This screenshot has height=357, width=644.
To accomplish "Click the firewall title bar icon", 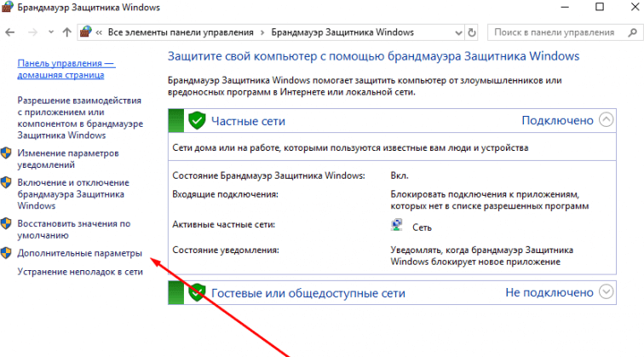I will click(8, 8).
